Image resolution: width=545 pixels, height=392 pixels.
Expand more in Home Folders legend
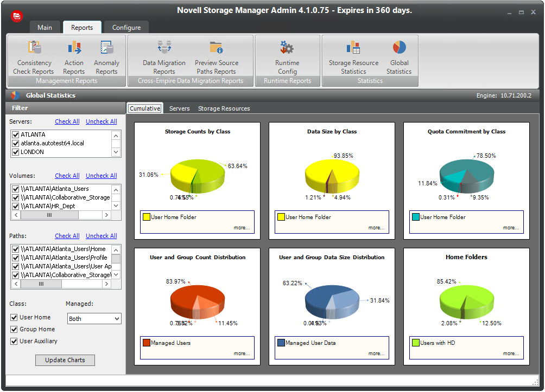(x=511, y=354)
